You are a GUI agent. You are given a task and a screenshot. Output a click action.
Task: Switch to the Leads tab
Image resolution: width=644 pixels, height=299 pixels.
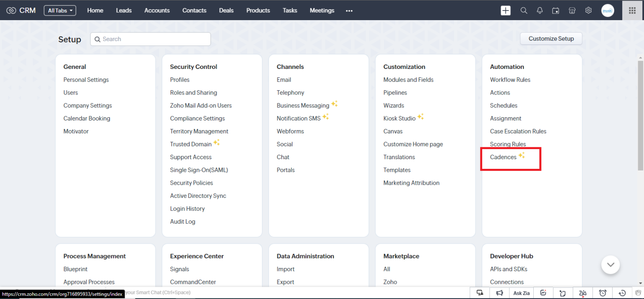tap(124, 10)
